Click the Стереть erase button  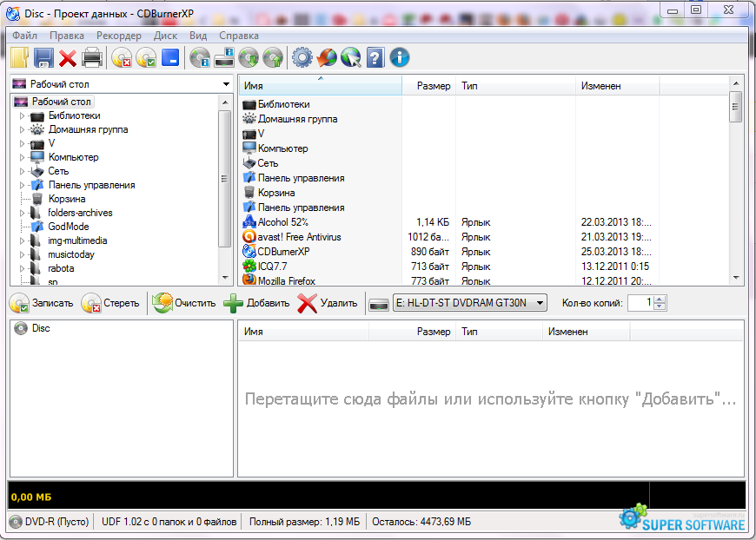click(x=111, y=303)
